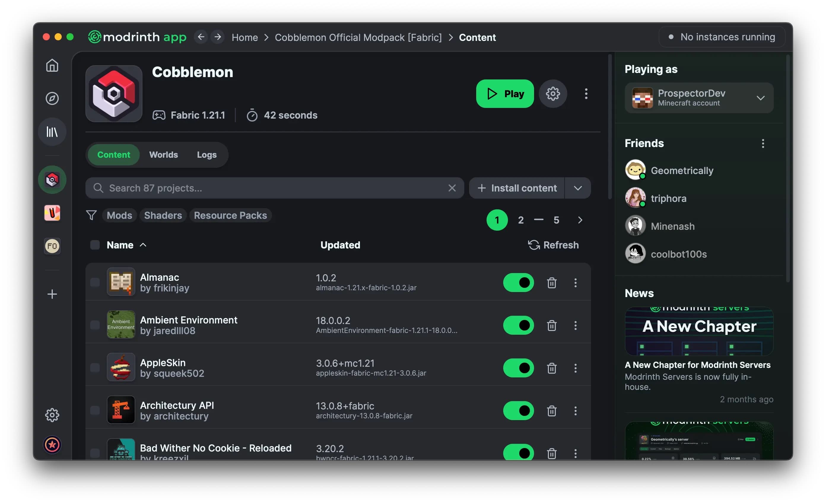Click the star avatar at sidebar bottom

tap(52, 445)
